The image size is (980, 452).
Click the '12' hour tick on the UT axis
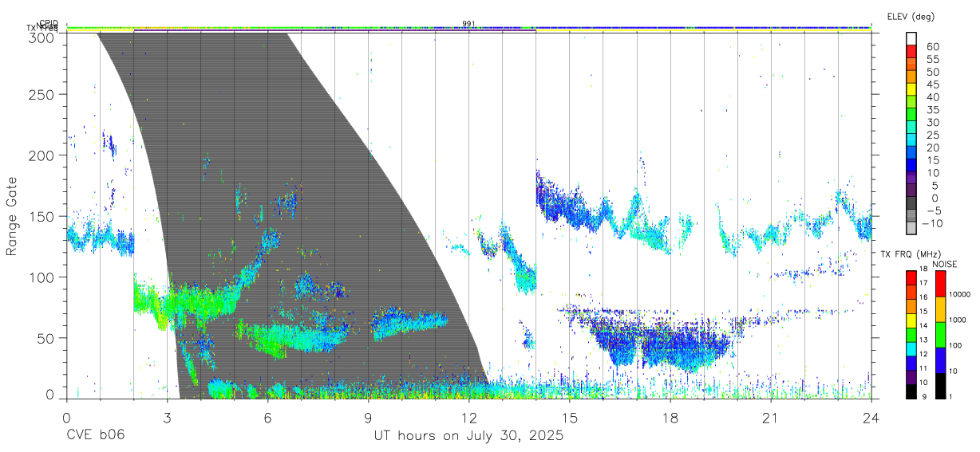coord(469,417)
